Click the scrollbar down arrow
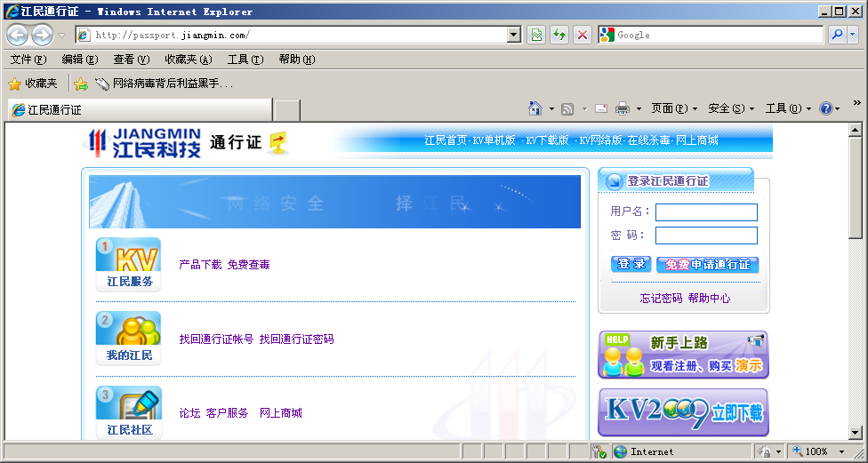This screenshot has height=463, width=868. click(x=856, y=433)
